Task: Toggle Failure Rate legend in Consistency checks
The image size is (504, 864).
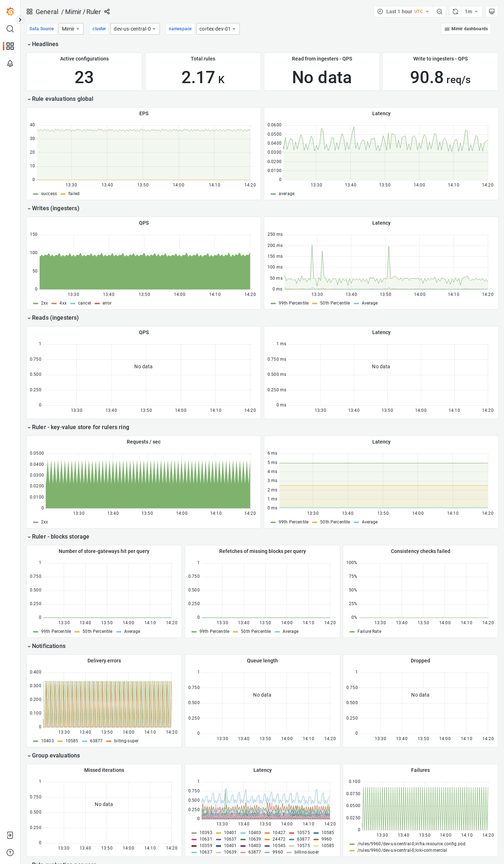Action: tap(369, 631)
